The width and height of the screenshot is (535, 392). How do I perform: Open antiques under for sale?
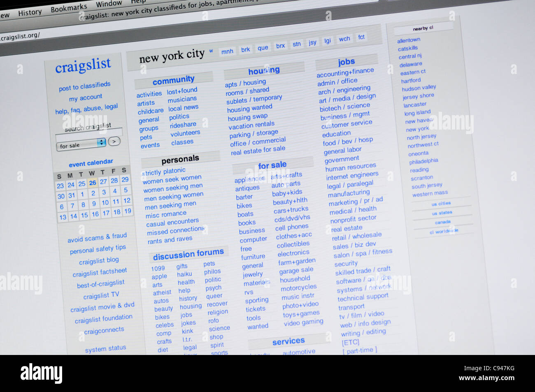247,188
